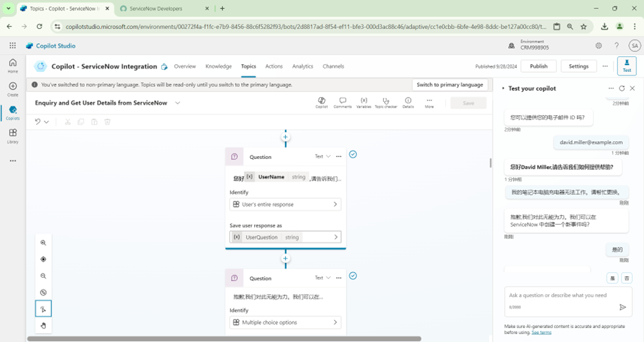Open the Comments panel
This screenshot has height=342, width=644.
(x=343, y=102)
